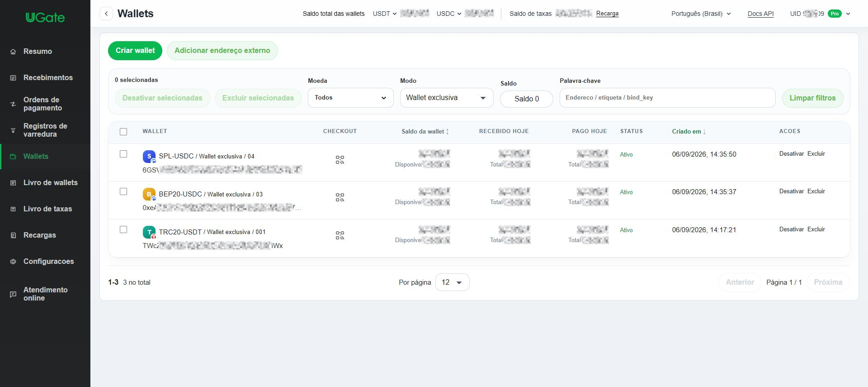Viewport: 868px width, 387px height.
Task: Click the TRC20-USDT coin icon
Action: tap(149, 232)
